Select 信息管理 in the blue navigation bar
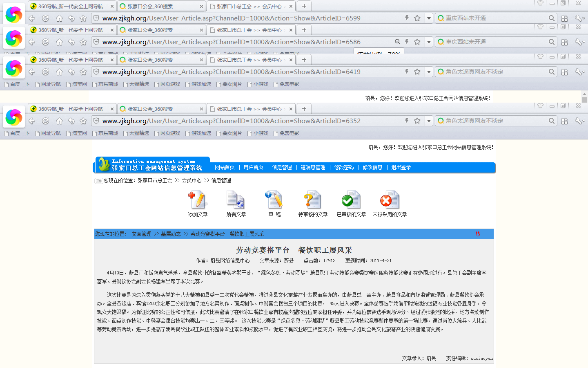Screen dimensions: 588x368 [x=282, y=167]
